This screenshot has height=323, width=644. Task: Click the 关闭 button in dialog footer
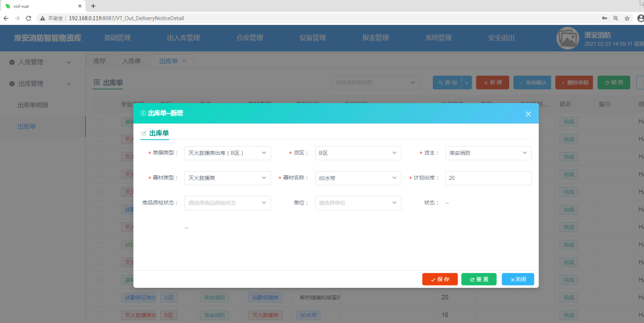pyautogui.click(x=518, y=279)
